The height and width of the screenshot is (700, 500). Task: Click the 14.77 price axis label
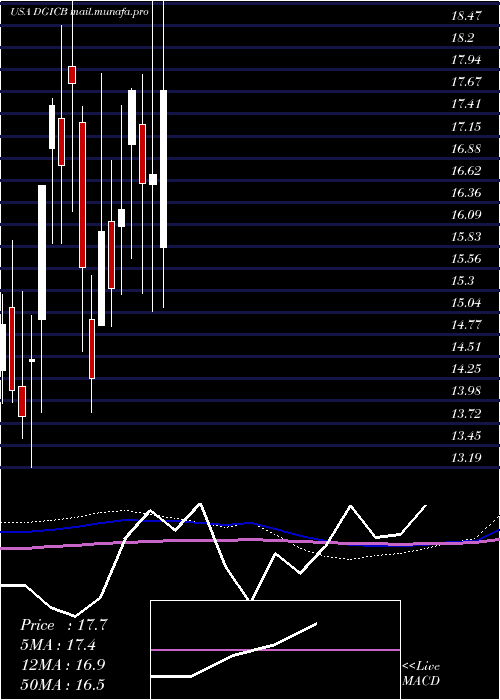pos(466,325)
